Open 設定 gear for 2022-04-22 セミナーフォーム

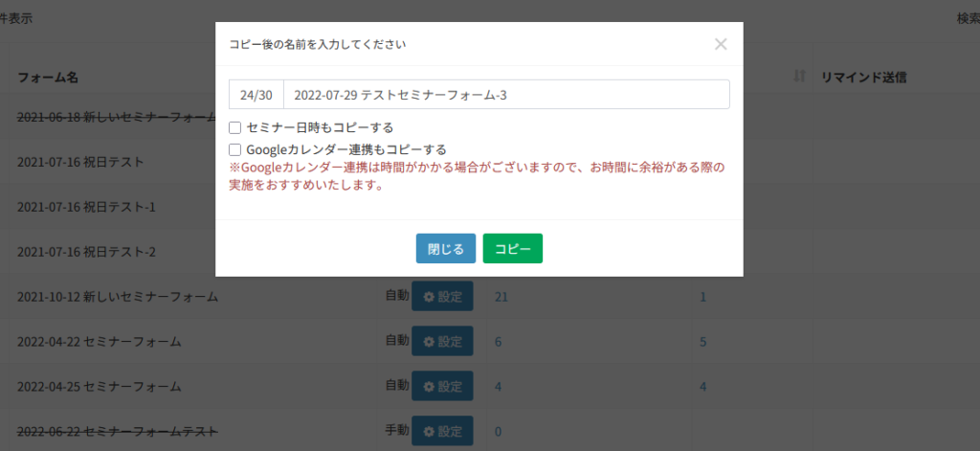pyautogui.click(x=442, y=341)
